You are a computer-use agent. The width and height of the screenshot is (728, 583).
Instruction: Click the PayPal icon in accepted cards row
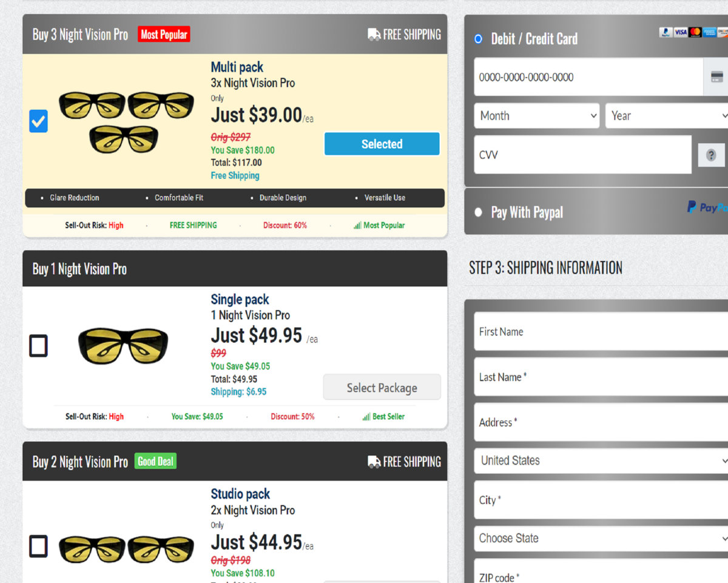coord(666,32)
